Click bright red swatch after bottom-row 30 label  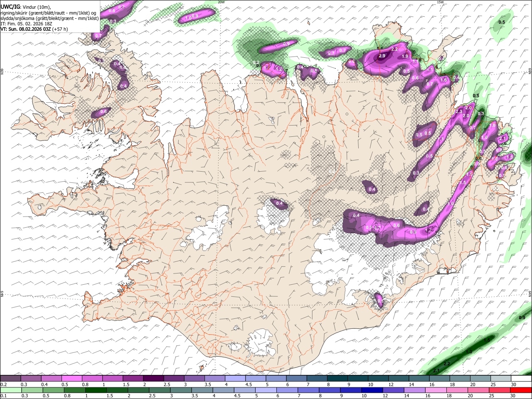521,390
